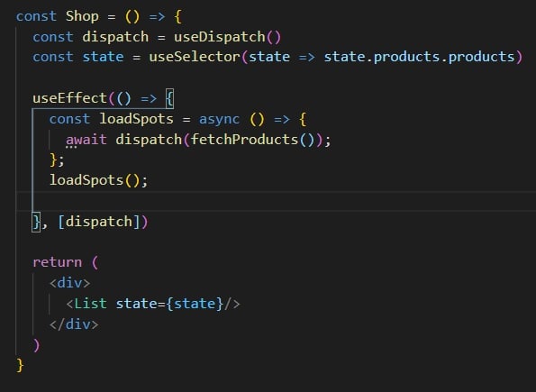Click the 'loadSpots();' invocation line
The width and height of the screenshot is (536, 392).
[x=98, y=180]
